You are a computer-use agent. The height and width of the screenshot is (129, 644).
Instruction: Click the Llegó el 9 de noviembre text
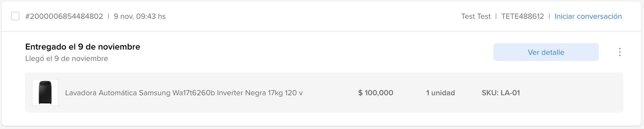(66, 59)
